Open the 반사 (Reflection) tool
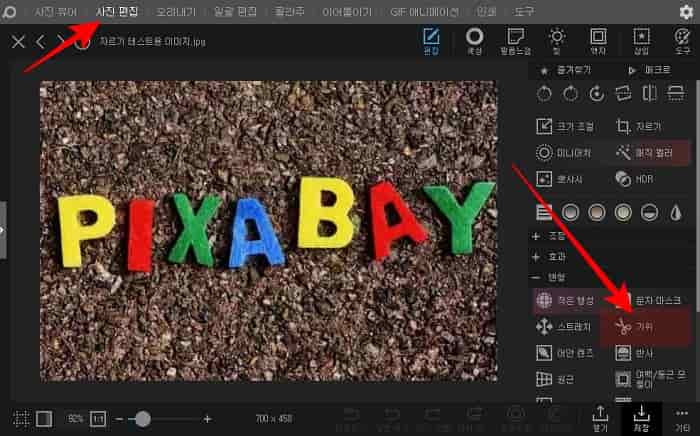 click(634, 353)
